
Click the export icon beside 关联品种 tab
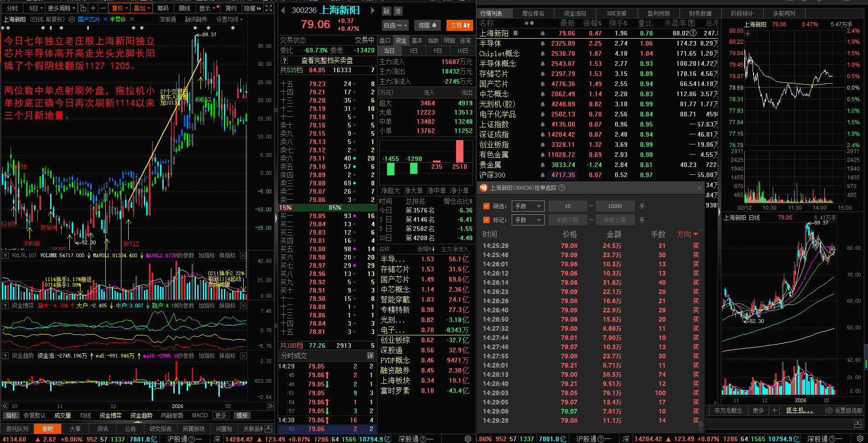(269, 429)
